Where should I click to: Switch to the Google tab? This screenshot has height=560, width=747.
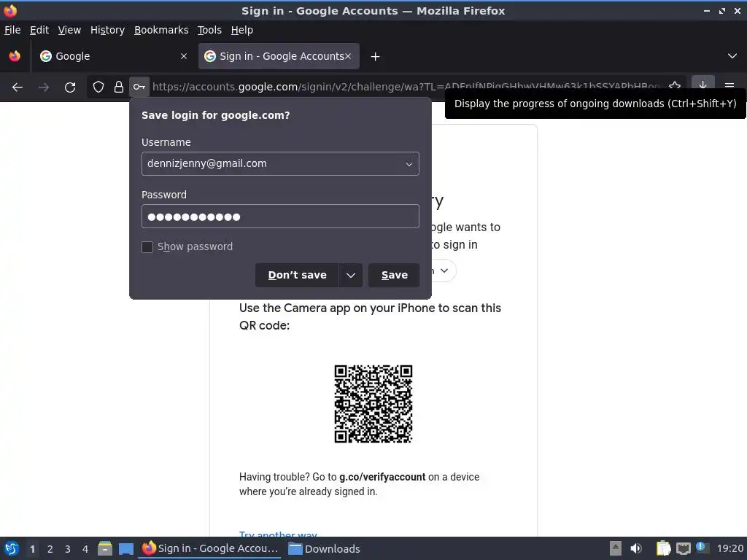click(113, 56)
